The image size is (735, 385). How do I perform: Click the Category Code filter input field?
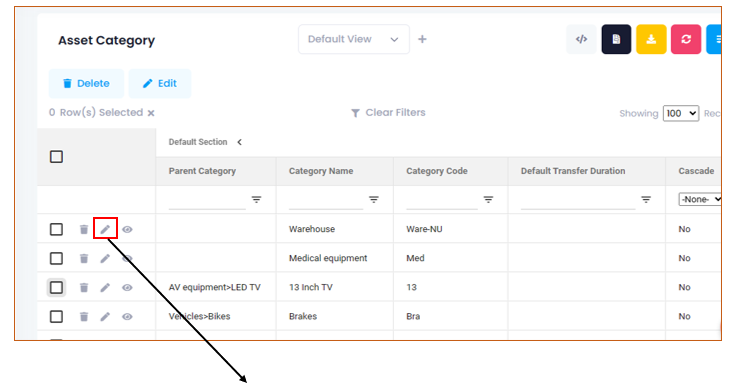[442, 200]
